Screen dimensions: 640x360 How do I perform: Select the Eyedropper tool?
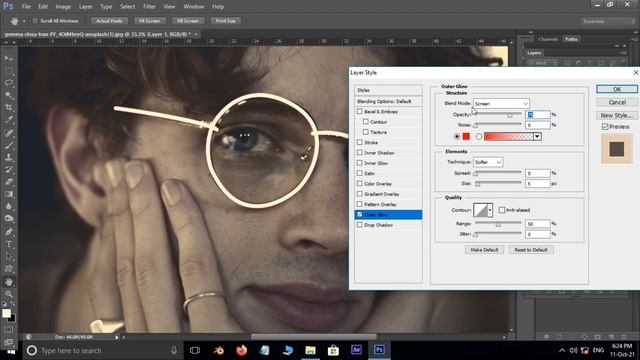9,120
